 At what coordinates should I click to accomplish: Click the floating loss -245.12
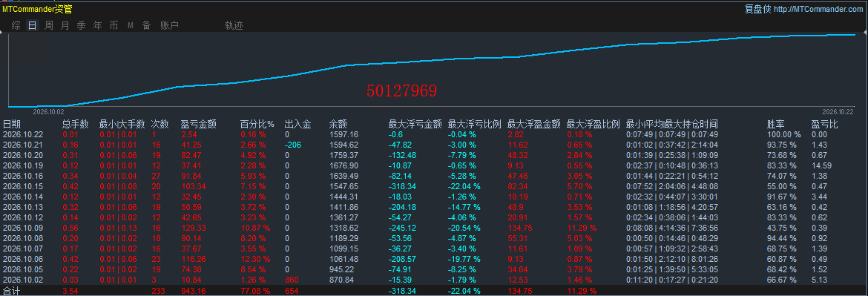coord(402,228)
